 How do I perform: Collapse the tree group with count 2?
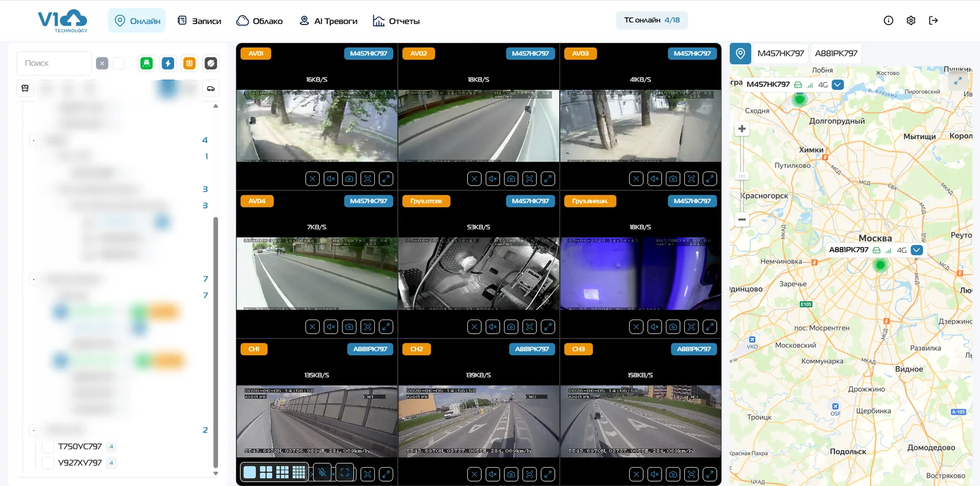click(34, 430)
